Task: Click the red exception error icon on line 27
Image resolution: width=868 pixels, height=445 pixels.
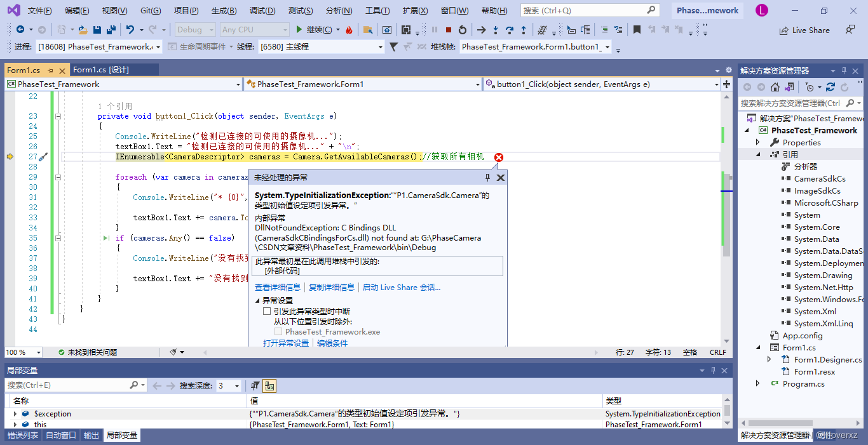Action: tap(499, 157)
